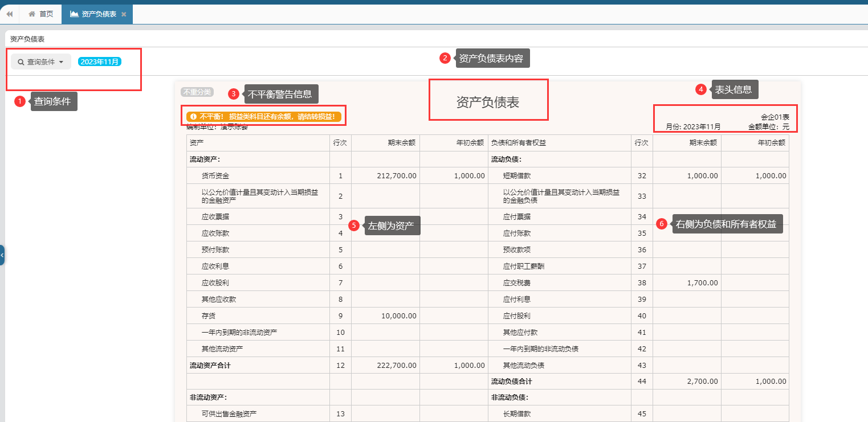This screenshot has height=422, width=868.
Task: Click the 货币资金 row label
Action: point(215,176)
